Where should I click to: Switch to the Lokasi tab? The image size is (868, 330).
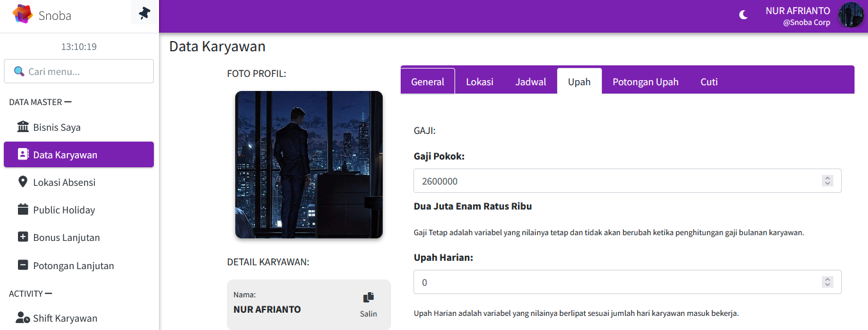pyautogui.click(x=480, y=81)
